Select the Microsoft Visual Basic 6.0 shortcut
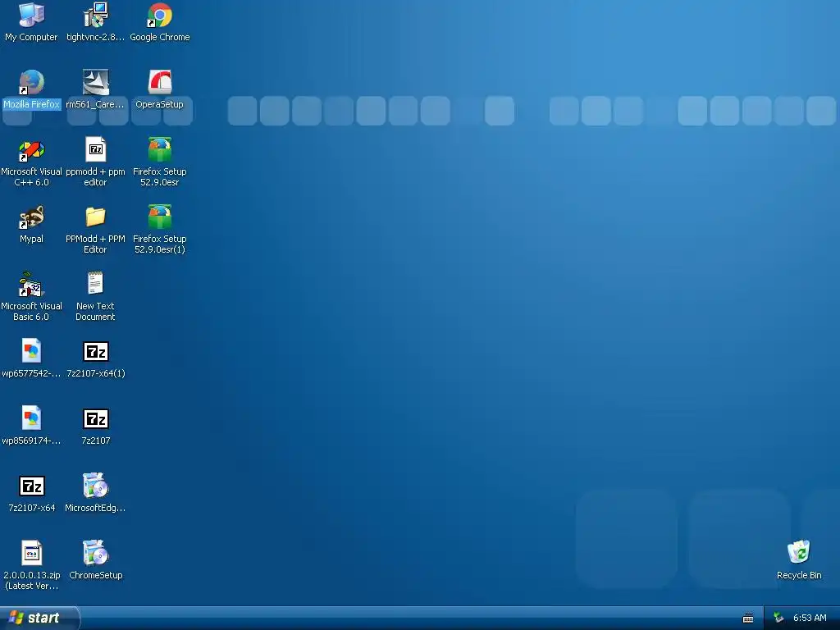The image size is (840, 630). [x=32, y=285]
